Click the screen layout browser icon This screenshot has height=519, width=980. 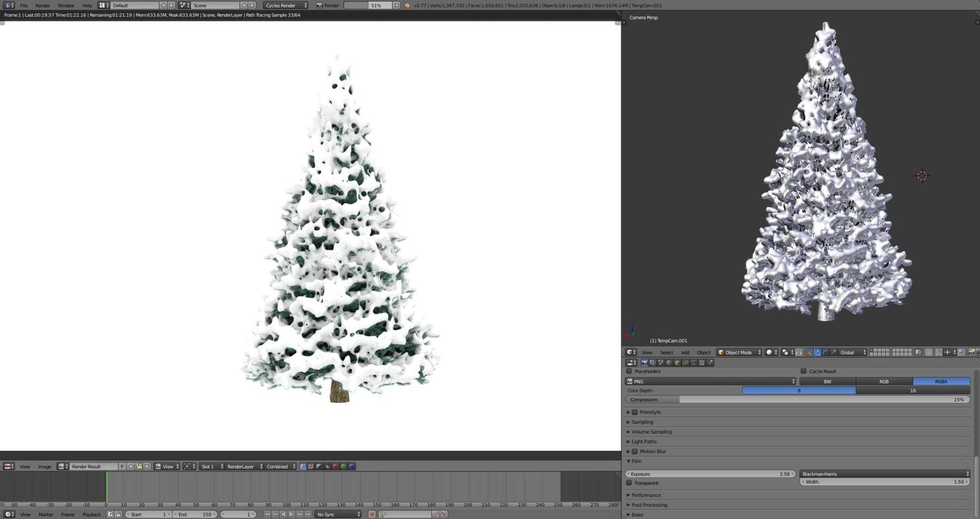click(102, 5)
